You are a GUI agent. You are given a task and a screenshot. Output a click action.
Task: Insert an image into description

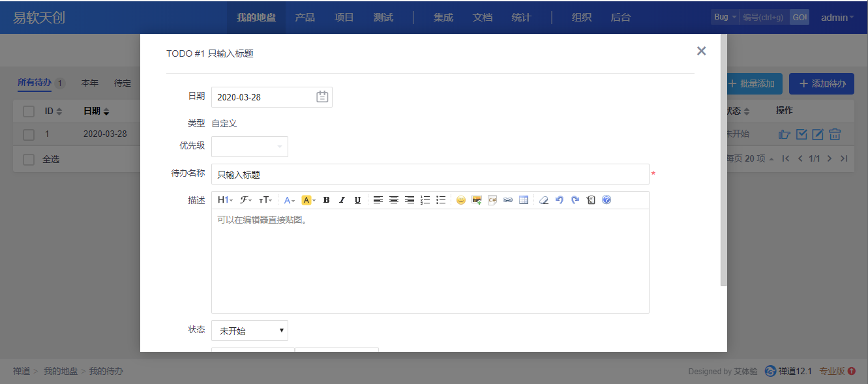pos(477,200)
